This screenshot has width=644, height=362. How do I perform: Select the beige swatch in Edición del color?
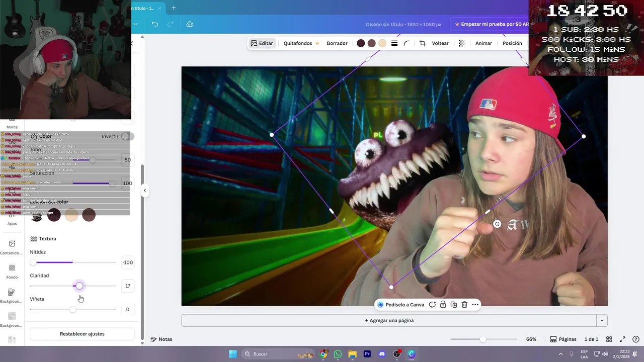tap(71, 215)
